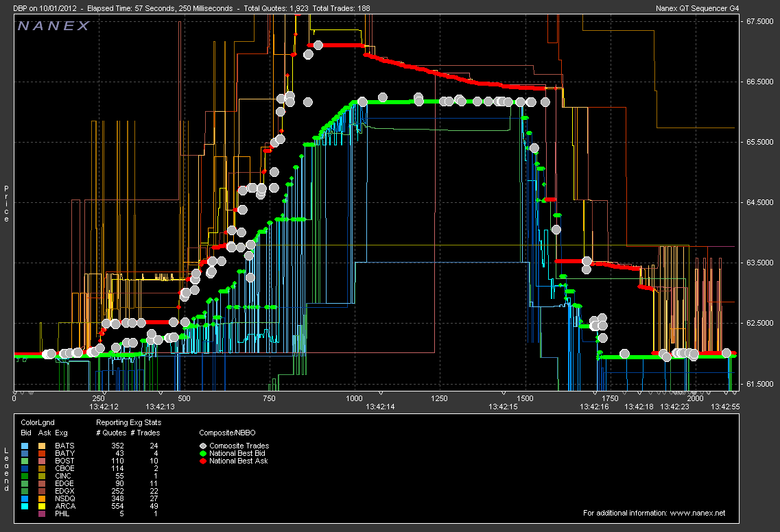Image resolution: width=780 pixels, height=532 pixels.
Task: Pick the EDGX bid color swatch
Action: point(25,492)
